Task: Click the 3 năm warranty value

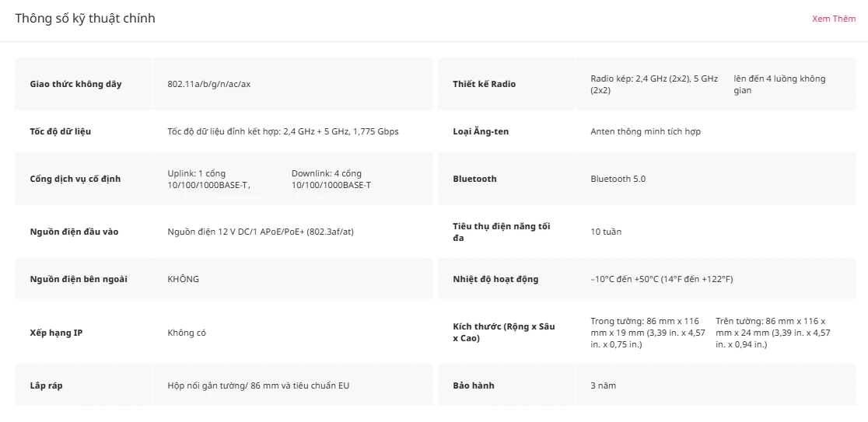Action: [604, 385]
